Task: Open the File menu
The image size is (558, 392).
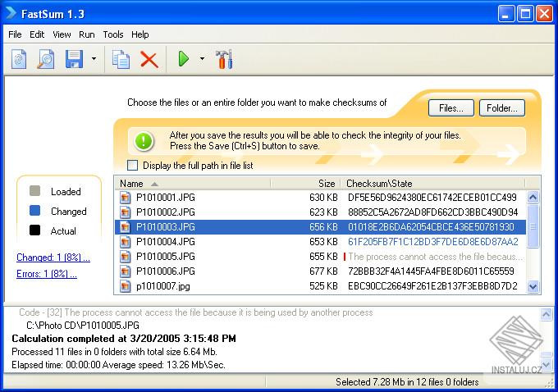Action: point(15,34)
